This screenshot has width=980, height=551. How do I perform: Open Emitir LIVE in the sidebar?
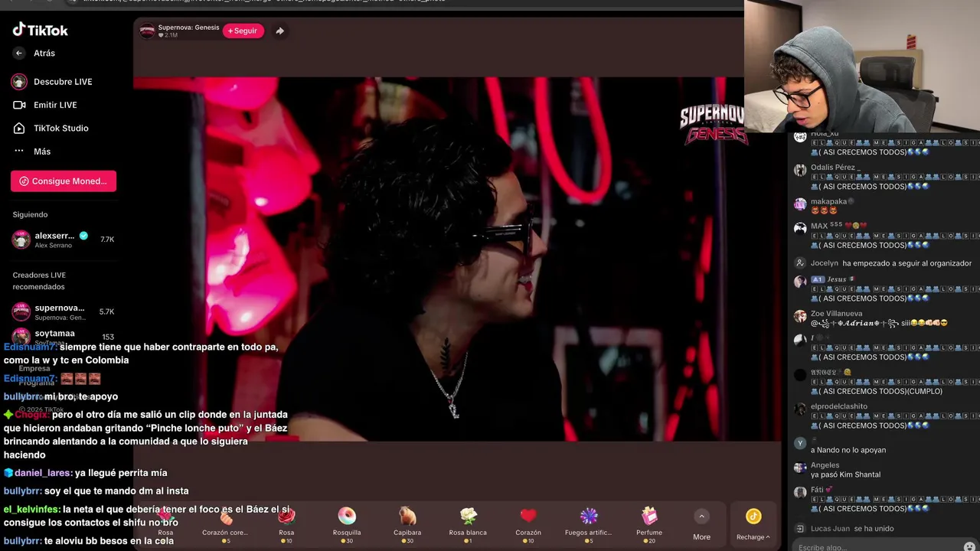pos(55,105)
